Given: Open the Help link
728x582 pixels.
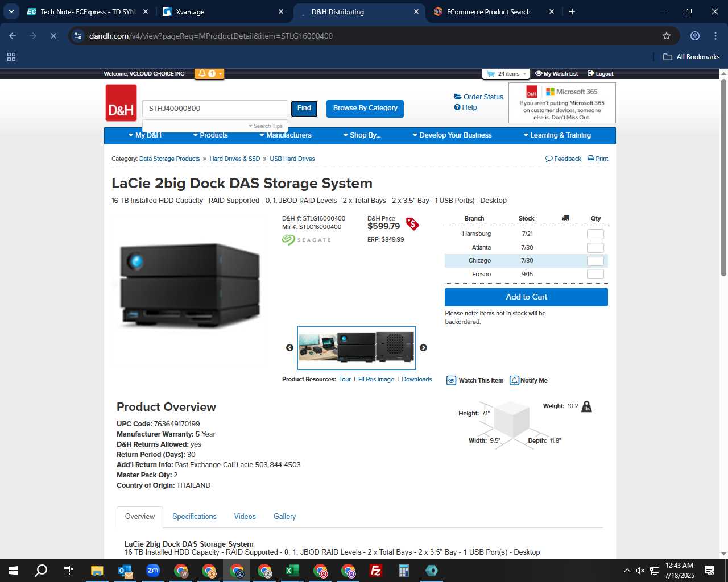Looking at the screenshot, I should (465, 107).
